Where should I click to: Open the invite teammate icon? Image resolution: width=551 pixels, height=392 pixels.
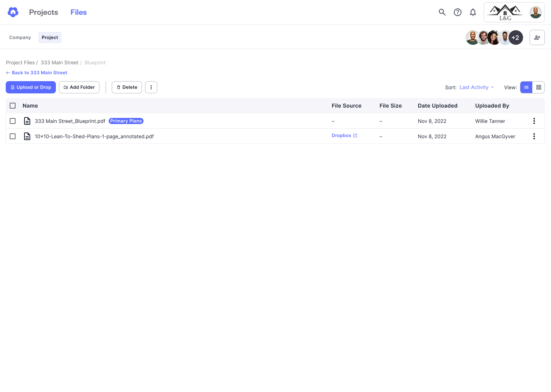point(537,37)
